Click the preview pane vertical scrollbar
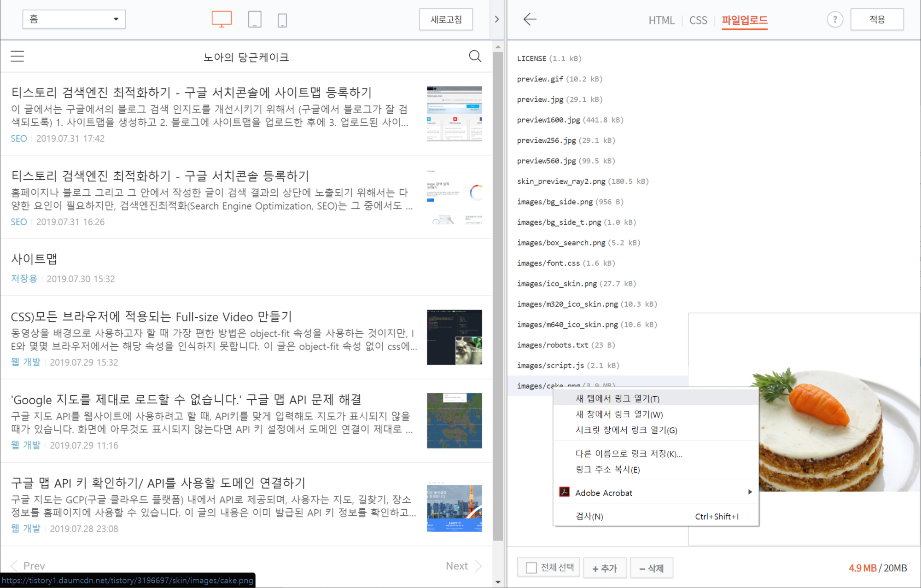921x588 pixels. tap(498, 295)
